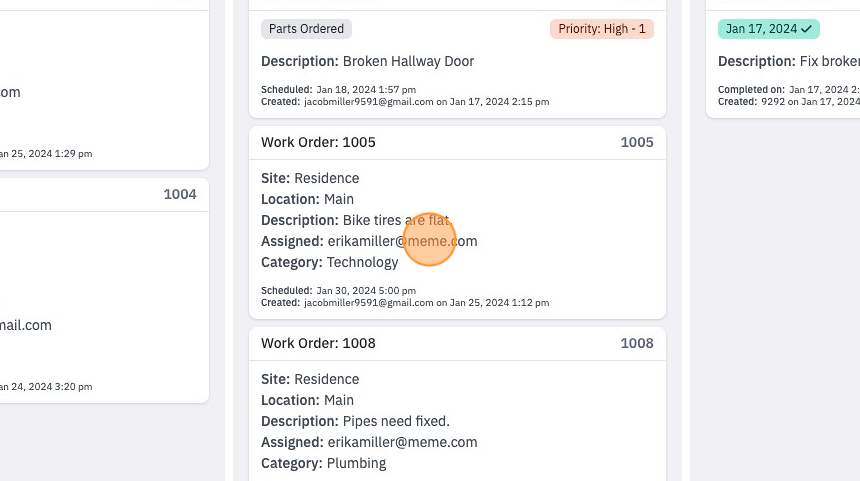Click the Scheduled Jan 30, 2024 5:00 pm text
This screenshot has width=860, height=481.
338,291
